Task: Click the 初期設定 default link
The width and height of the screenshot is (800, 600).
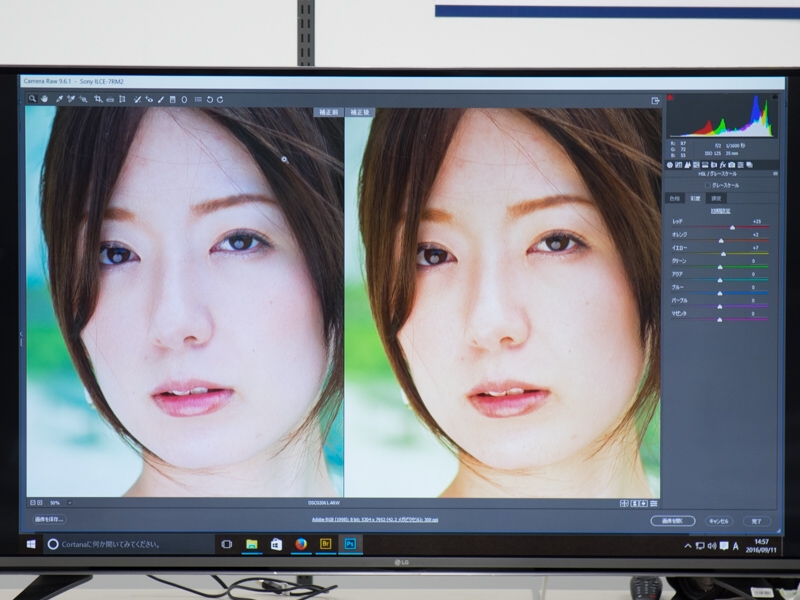Action: [720, 211]
